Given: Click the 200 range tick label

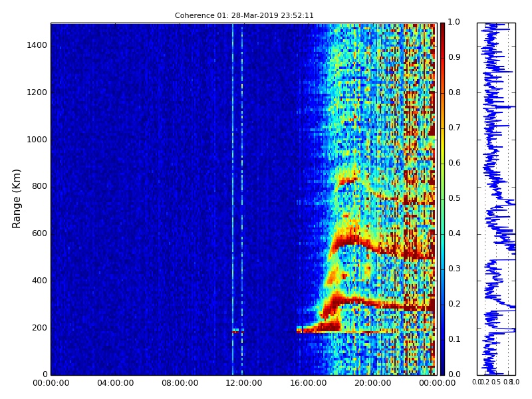Looking at the screenshot, I should click(x=39, y=328).
